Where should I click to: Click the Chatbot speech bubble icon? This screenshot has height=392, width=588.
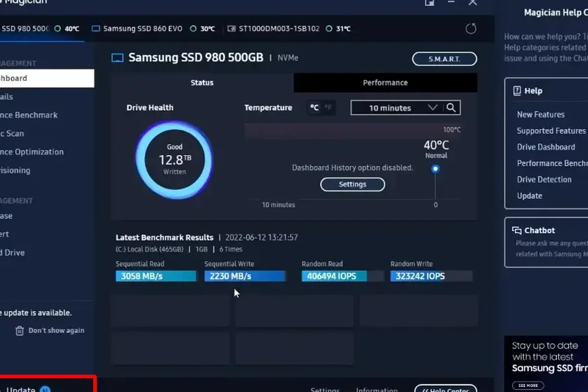(516, 231)
